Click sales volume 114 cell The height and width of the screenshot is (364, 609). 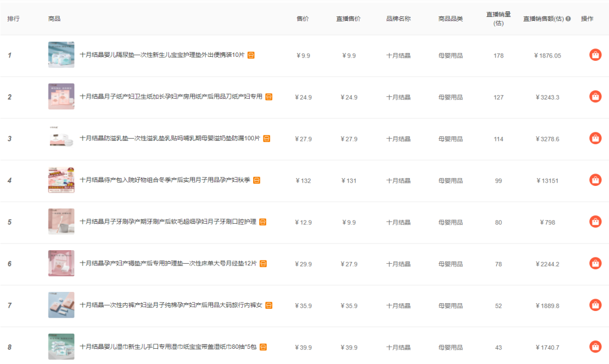(x=498, y=139)
